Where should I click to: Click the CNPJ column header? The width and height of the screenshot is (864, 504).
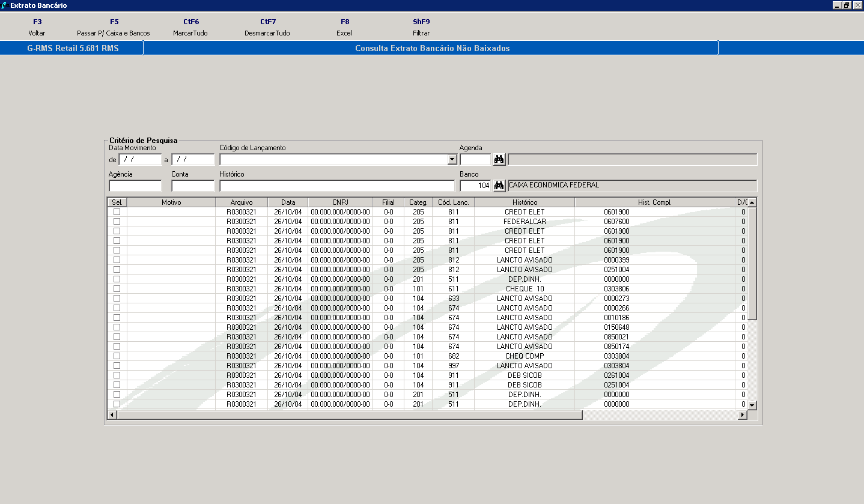pyautogui.click(x=340, y=202)
